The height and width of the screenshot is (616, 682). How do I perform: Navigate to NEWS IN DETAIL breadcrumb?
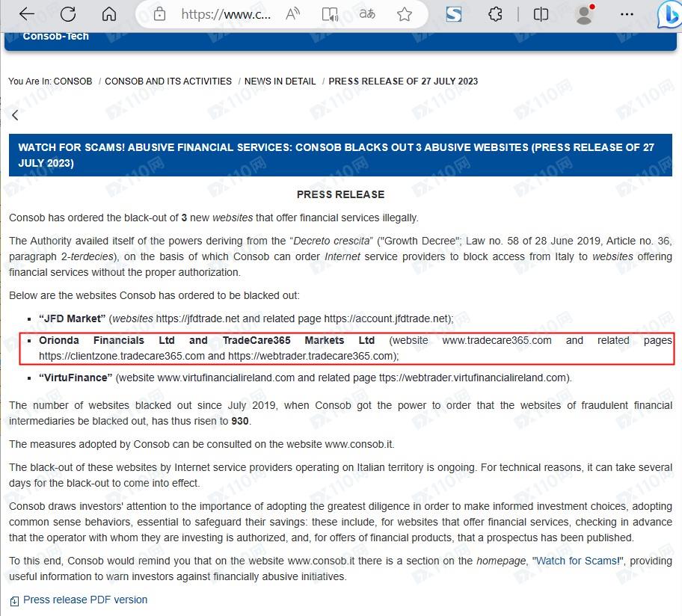280,81
